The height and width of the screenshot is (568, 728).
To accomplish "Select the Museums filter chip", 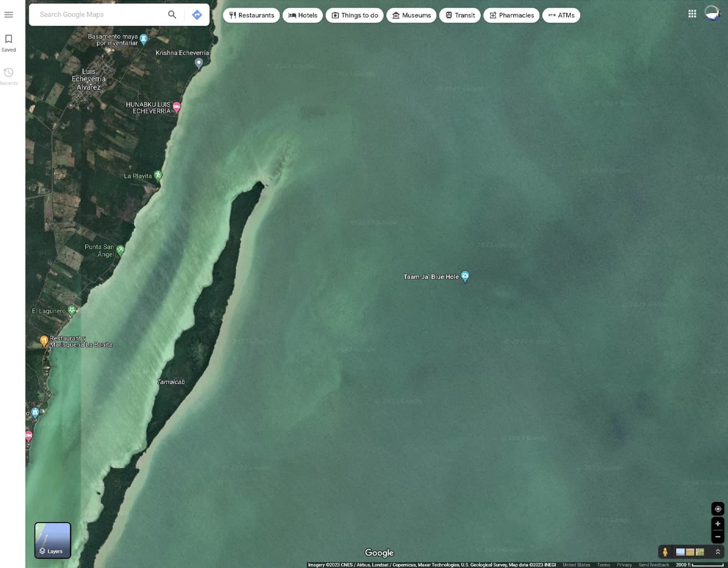I will pyautogui.click(x=411, y=15).
